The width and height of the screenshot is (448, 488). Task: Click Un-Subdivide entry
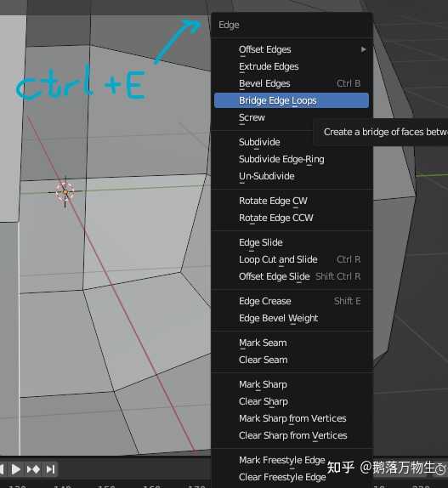click(x=292, y=176)
